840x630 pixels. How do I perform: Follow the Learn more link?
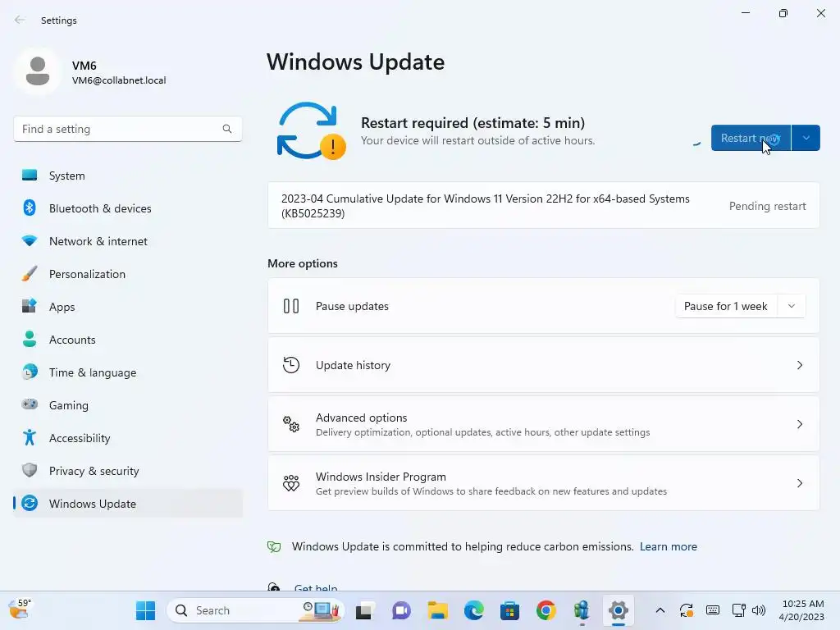click(668, 546)
